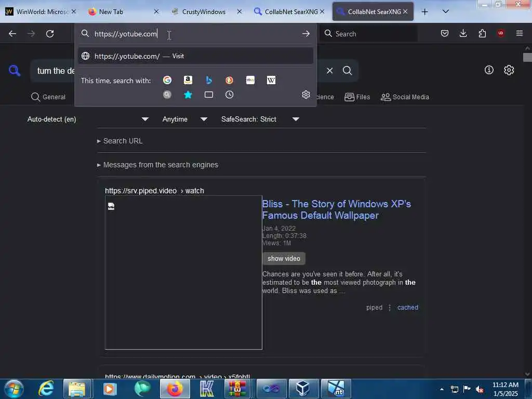Viewport: 532px width, 399px height.
Task: Open the srv.piped.video watch URL
Action: (x=154, y=191)
